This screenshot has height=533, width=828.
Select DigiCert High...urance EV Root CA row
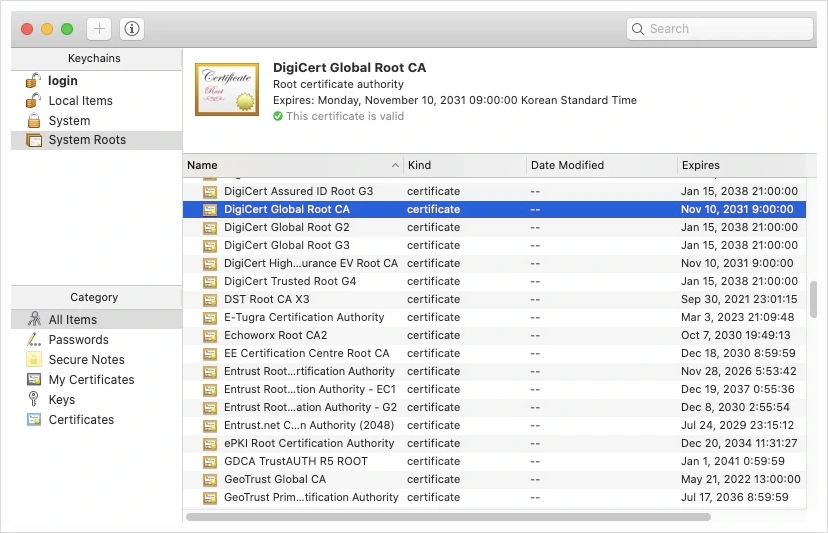(x=494, y=263)
